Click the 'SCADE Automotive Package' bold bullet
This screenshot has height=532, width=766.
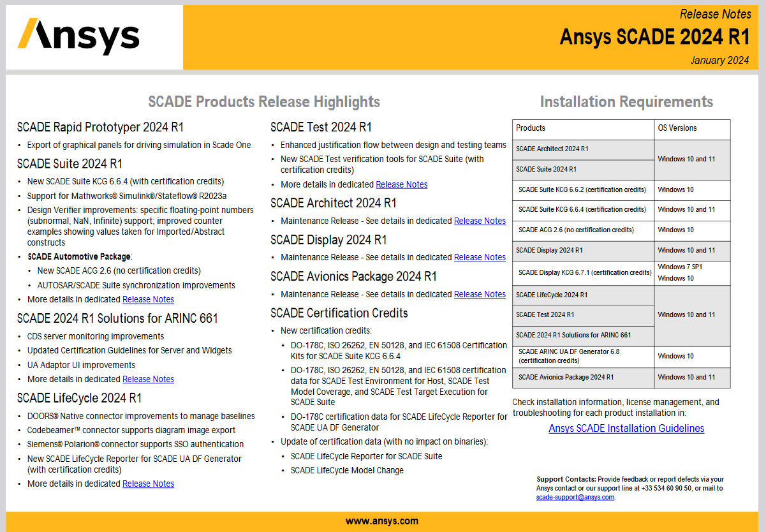80,256
